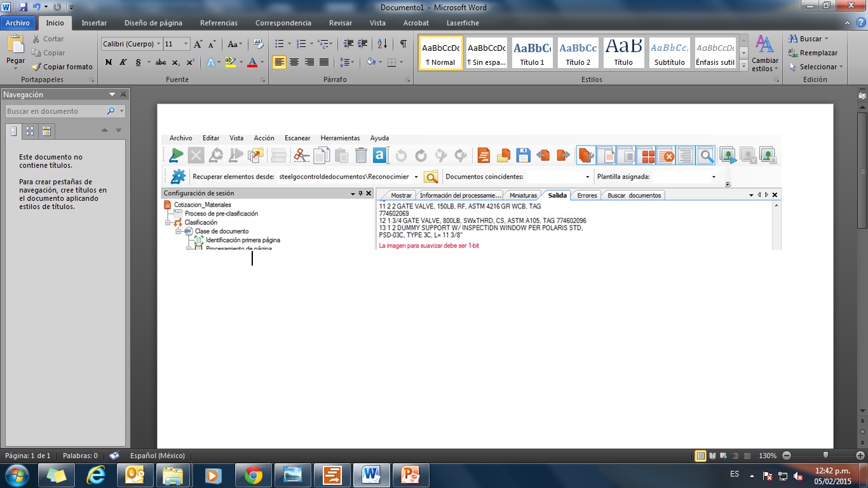This screenshot has width=868, height=488.
Task: Open Outlook from the taskbar
Action: 135,475
